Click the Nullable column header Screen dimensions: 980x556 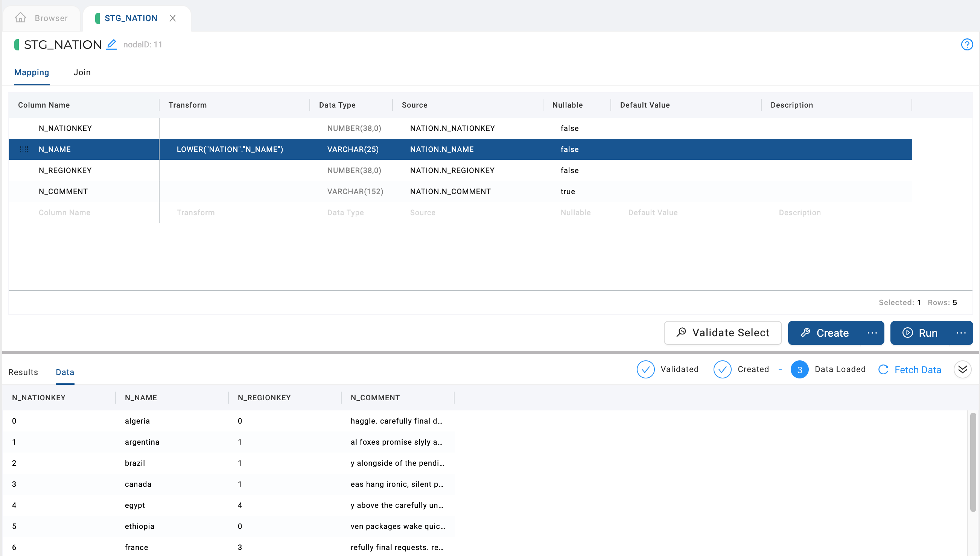pos(568,105)
